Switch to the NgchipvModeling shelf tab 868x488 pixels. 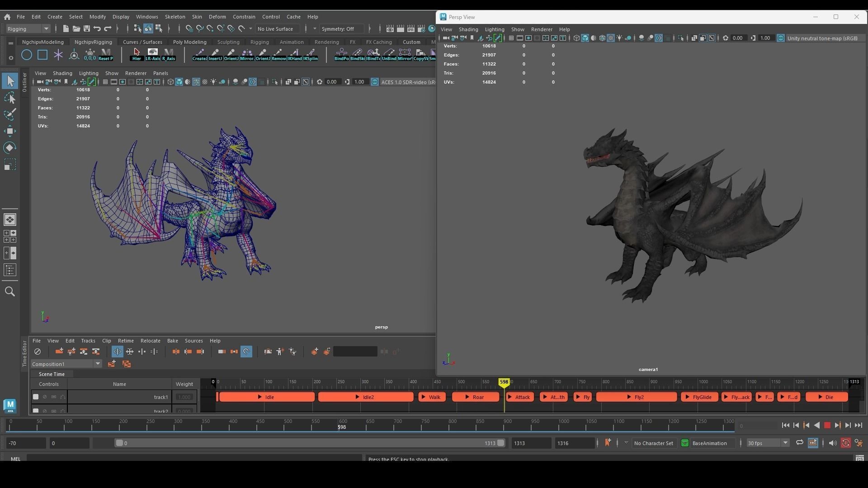click(43, 42)
